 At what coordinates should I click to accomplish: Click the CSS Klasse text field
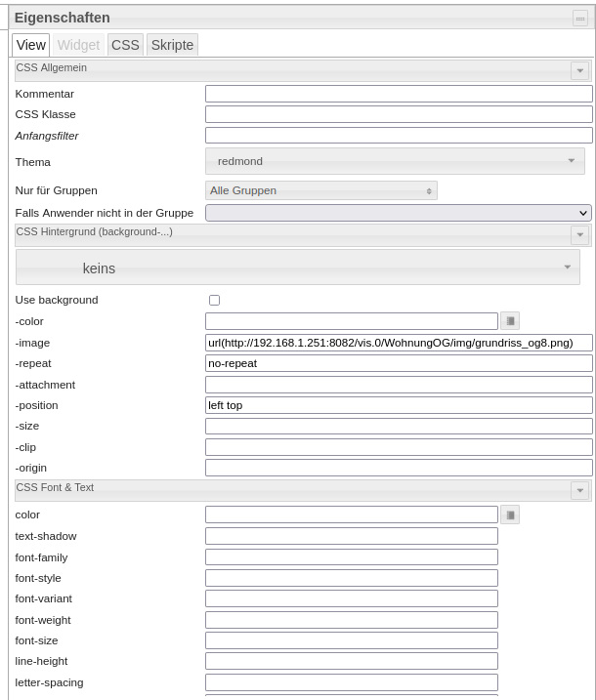point(399,114)
